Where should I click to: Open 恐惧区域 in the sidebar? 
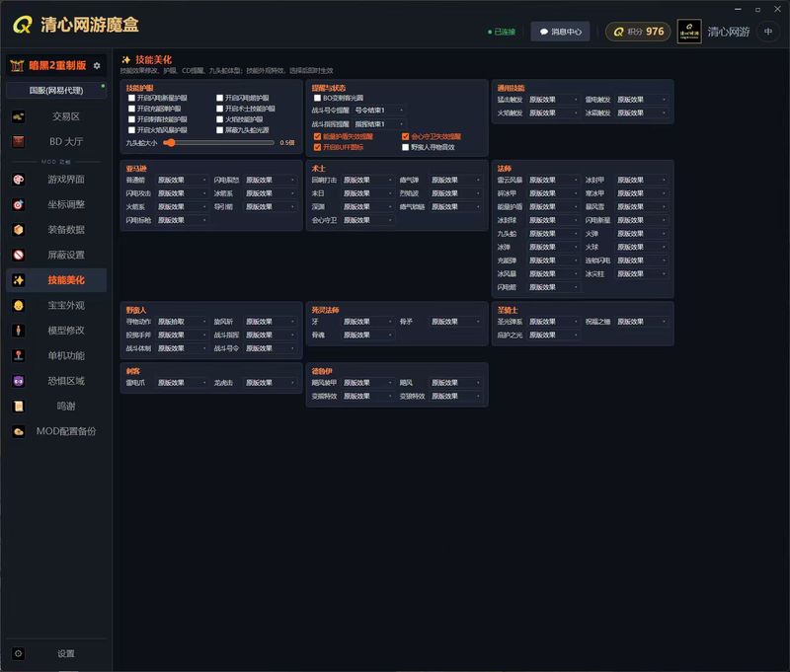pyautogui.click(x=56, y=381)
